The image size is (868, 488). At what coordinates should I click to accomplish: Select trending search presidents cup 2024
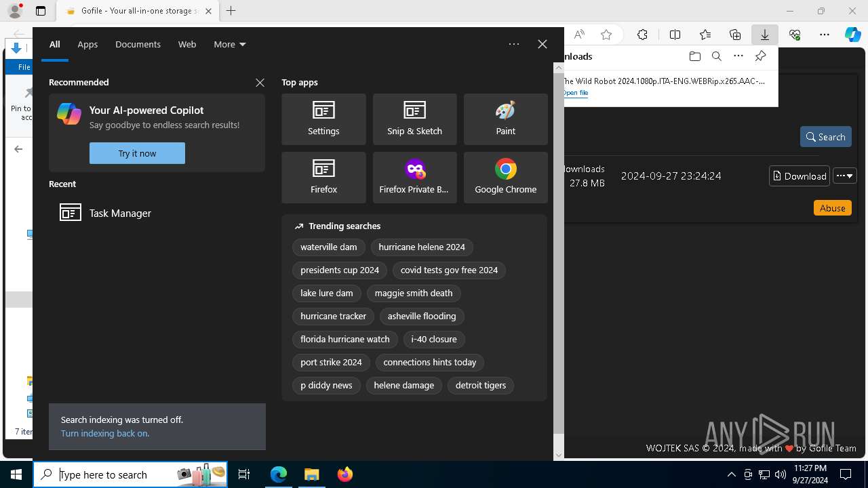[x=340, y=270]
